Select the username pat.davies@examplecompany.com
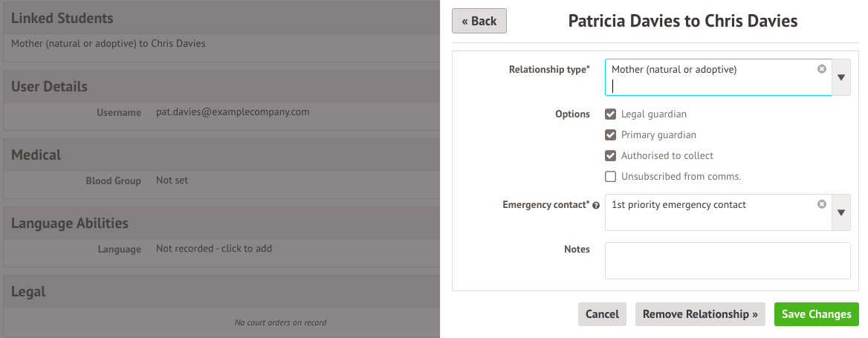The width and height of the screenshot is (868, 338). [233, 112]
